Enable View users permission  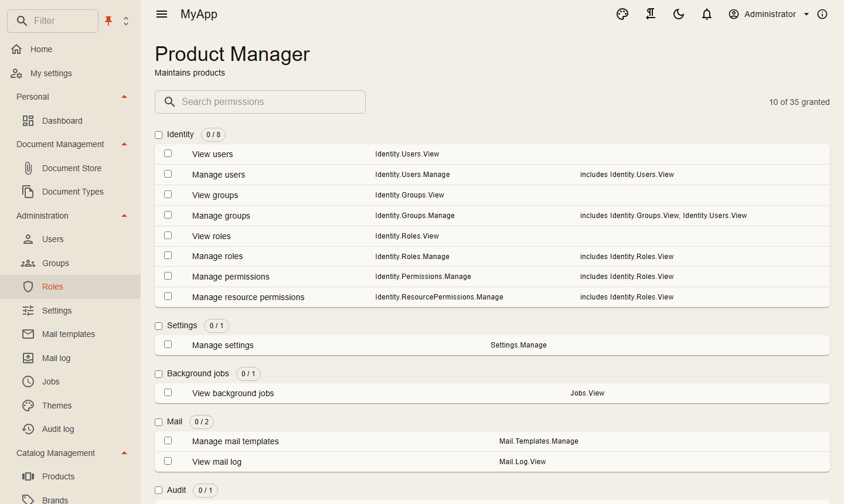[x=168, y=154]
